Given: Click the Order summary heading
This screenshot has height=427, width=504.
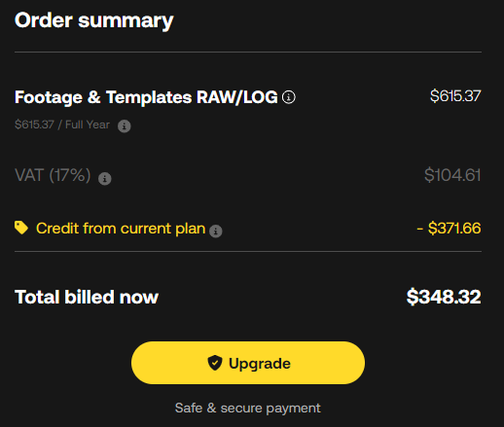Looking at the screenshot, I should (94, 20).
